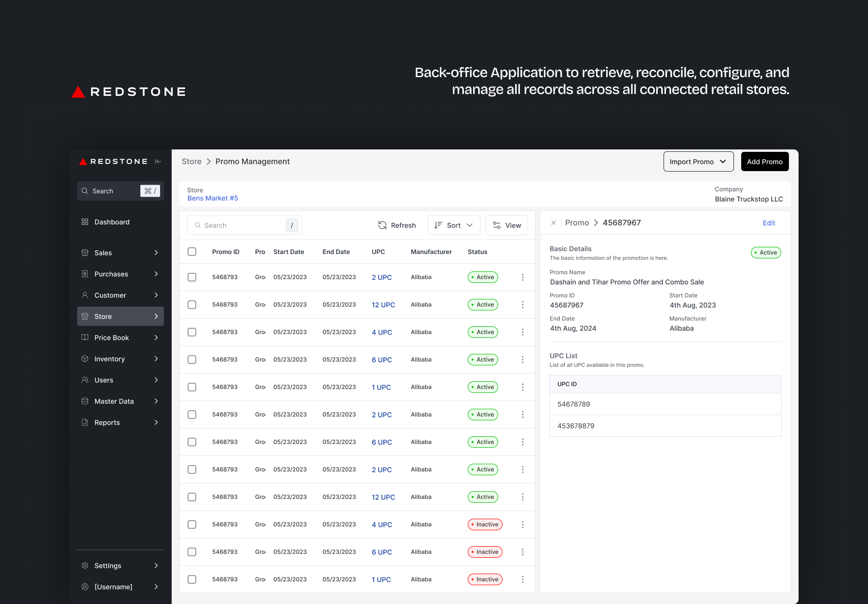This screenshot has height=604, width=868.
Task: Click the Customer person icon
Action: point(85,295)
